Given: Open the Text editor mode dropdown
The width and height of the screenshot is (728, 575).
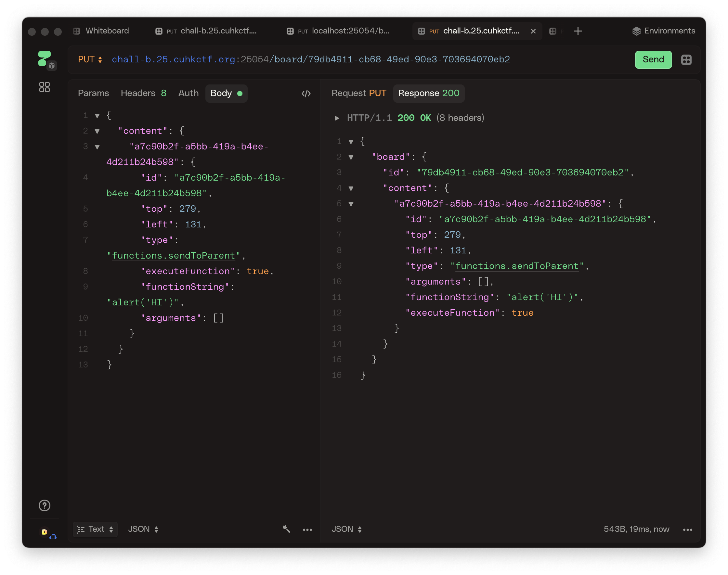Looking at the screenshot, I should (95, 529).
